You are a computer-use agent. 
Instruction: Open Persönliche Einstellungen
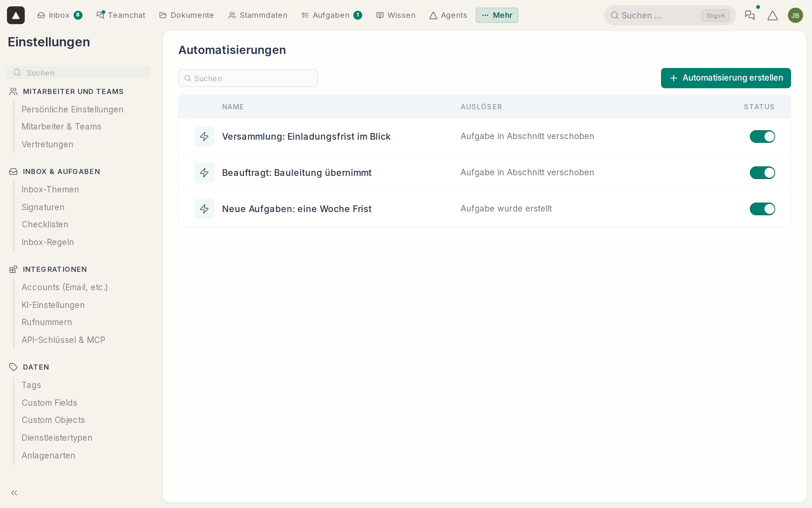pos(72,109)
